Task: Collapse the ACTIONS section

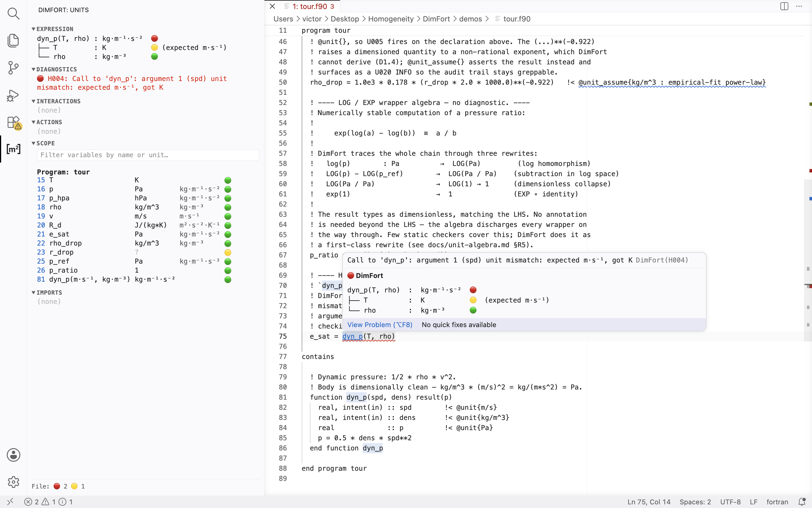Action: coord(47,122)
